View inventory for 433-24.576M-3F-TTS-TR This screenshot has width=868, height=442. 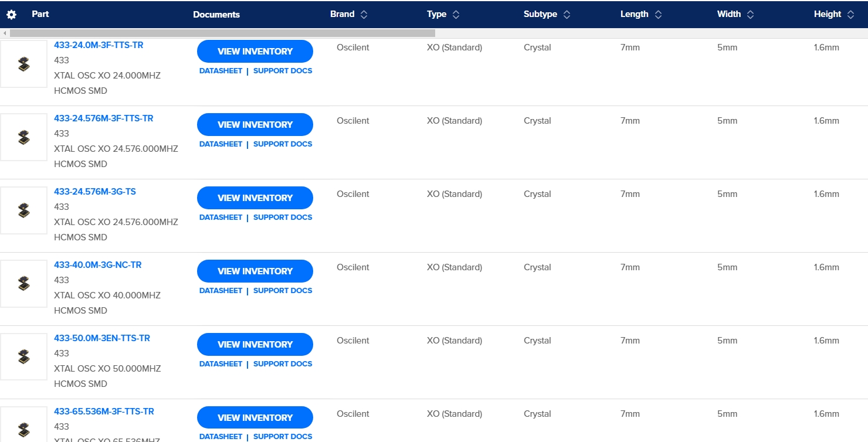[x=255, y=125]
